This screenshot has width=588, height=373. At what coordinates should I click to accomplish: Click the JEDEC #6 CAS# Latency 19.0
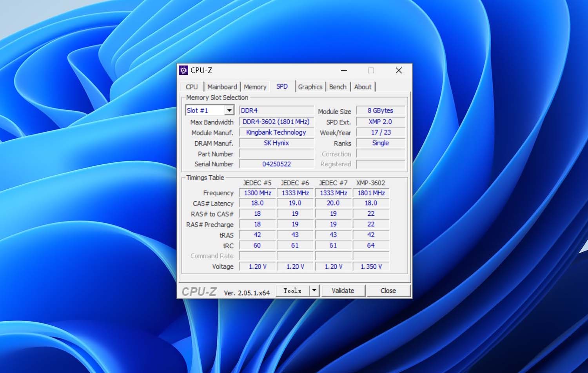pyautogui.click(x=295, y=203)
